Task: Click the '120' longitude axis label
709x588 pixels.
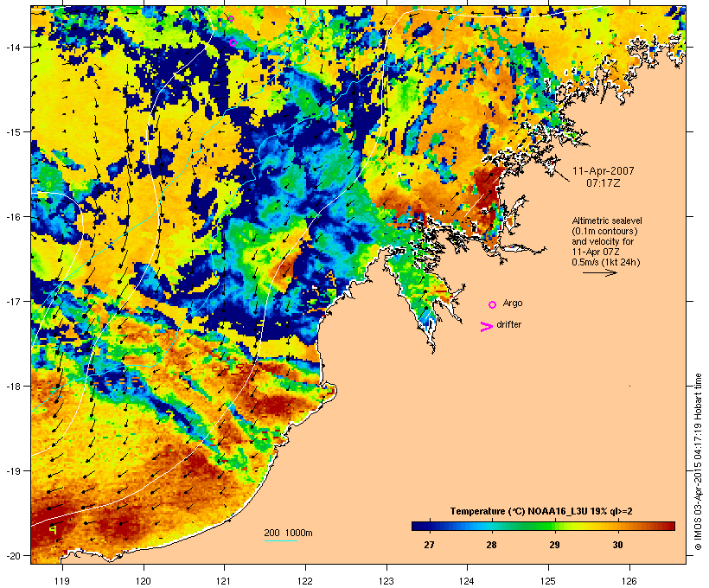Action: point(144,581)
